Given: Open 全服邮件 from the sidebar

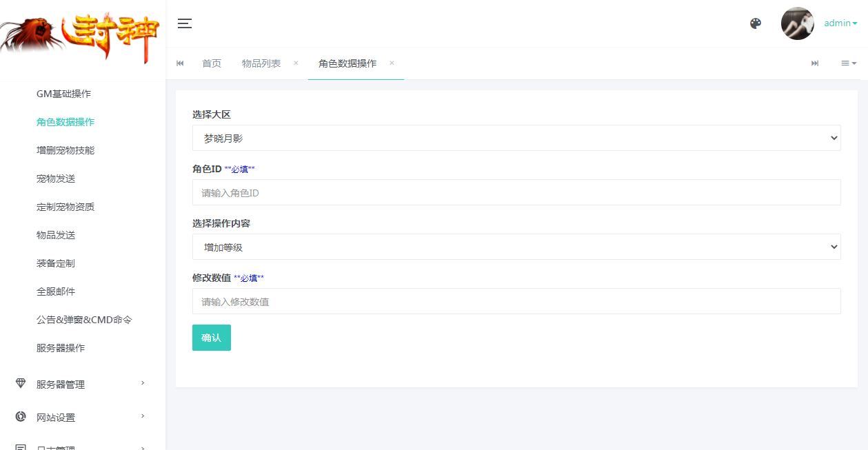Looking at the screenshot, I should [56, 291].
